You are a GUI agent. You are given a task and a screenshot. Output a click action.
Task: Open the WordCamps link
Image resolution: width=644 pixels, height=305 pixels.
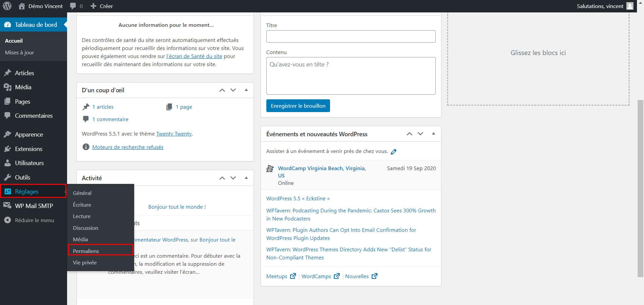316,276
